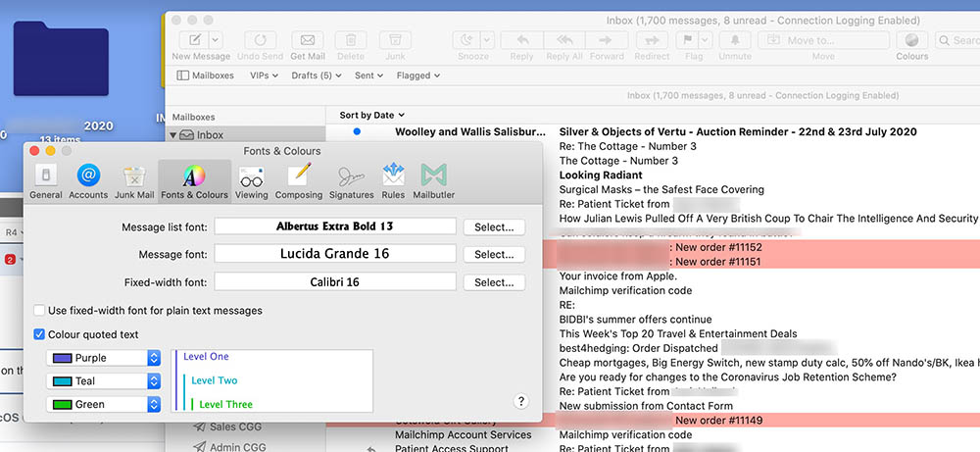Click the Flag toolbar icon
Screen dimensions: 980x452
tap(687, 40)
